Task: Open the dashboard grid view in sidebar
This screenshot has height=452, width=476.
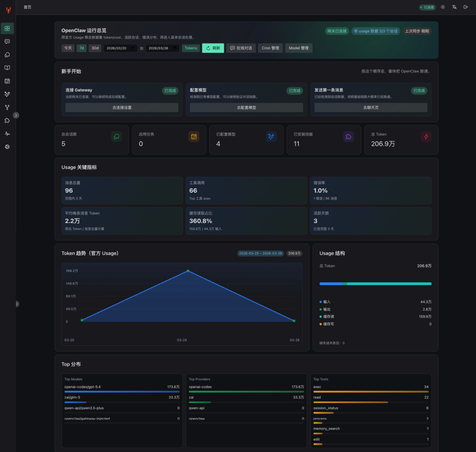Action: pos(7,28)
